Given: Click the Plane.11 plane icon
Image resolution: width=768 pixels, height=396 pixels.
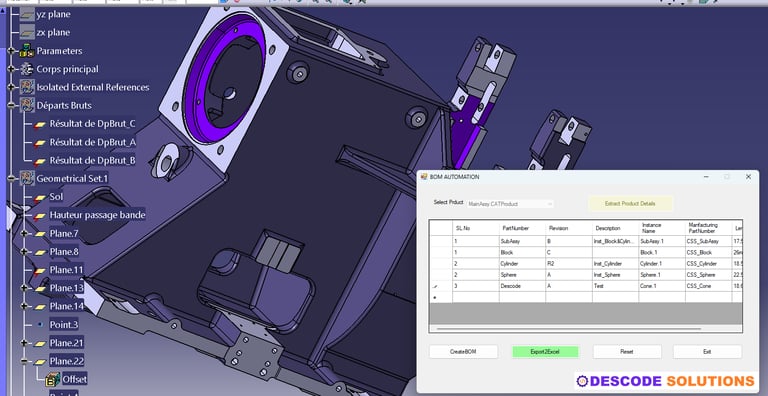Looking at the screenshot, I should [40, 270].
